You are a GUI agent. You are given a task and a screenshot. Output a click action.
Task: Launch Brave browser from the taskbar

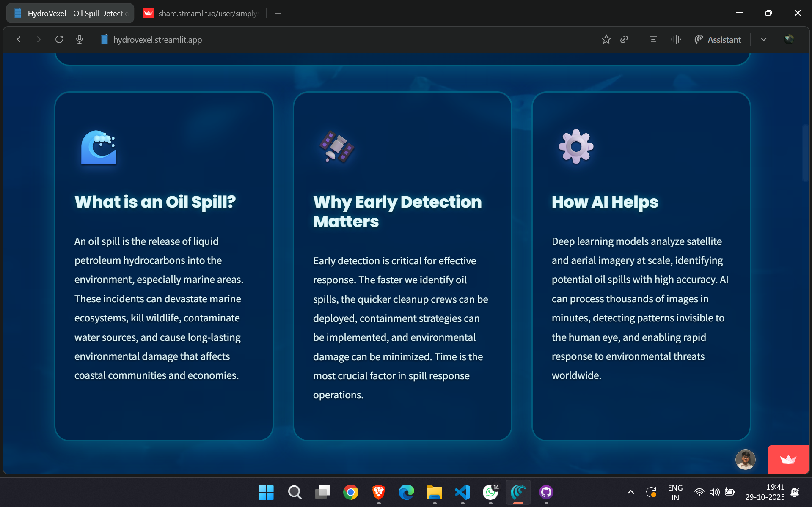click(x=378, y=492)
